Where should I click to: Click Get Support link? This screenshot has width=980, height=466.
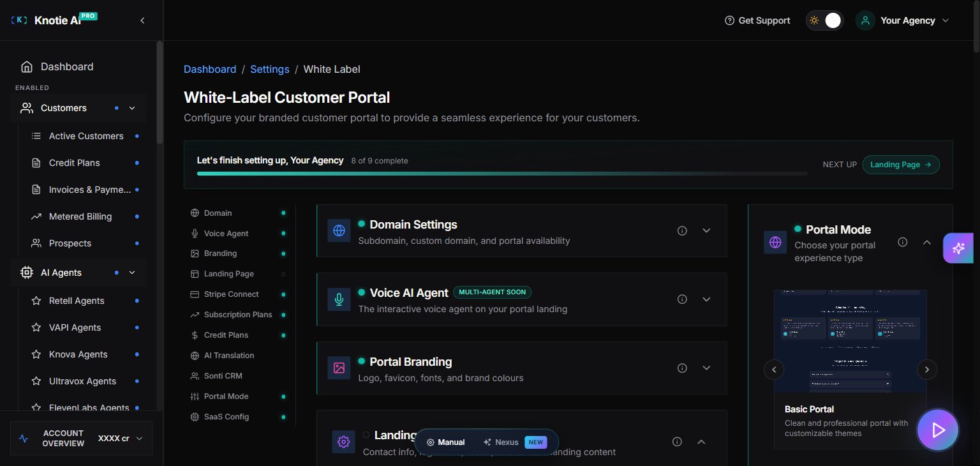(x=757, y=20)
